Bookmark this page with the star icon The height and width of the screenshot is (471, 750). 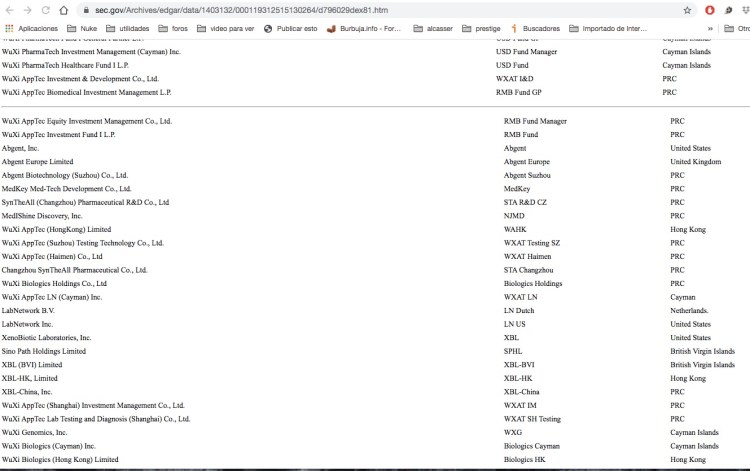pyautogui.click(x=688, y=9)
